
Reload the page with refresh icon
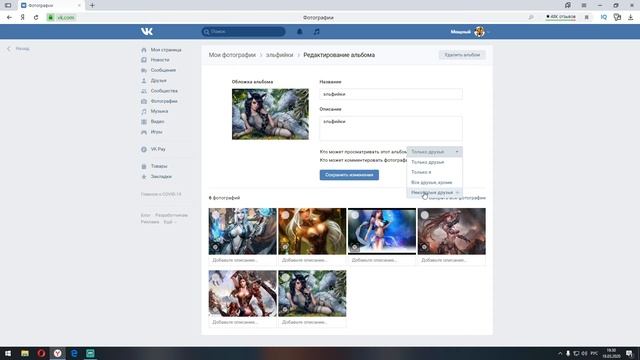[36, 17]
